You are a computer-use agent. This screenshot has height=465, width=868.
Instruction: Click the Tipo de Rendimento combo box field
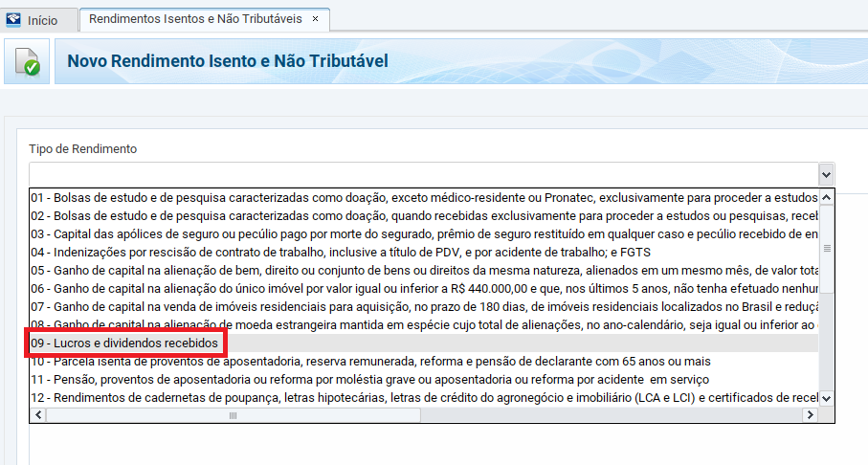[x=421, y=174]
